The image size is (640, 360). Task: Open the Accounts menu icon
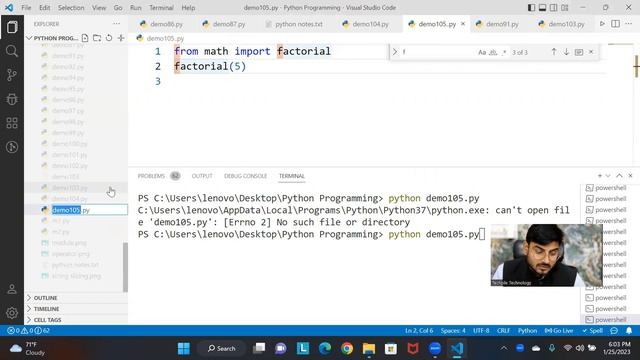point(12,289)
